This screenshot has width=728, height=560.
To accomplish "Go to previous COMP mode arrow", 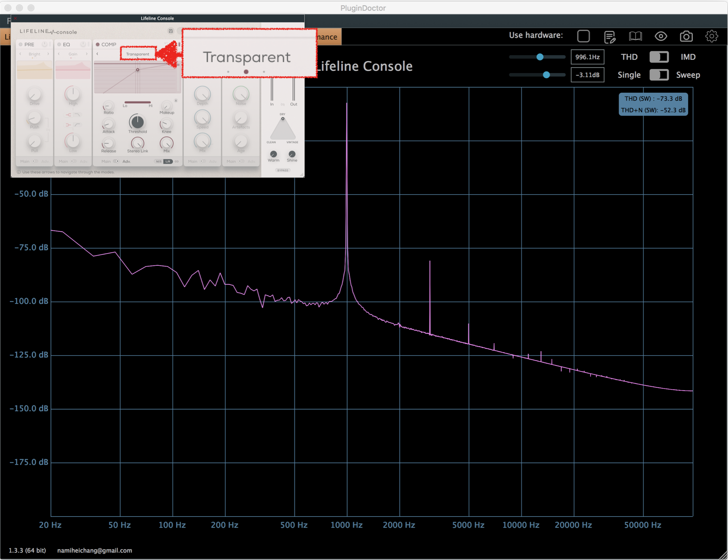I will [97, 54].
